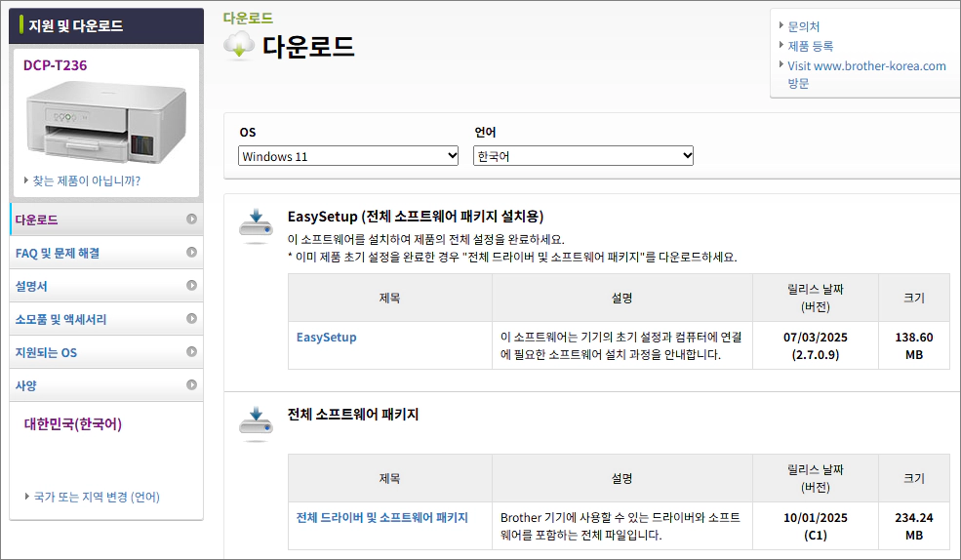
Task: Click the arrow icon on FAQ 및 문제 해결 row
Action: pos(192,252)
